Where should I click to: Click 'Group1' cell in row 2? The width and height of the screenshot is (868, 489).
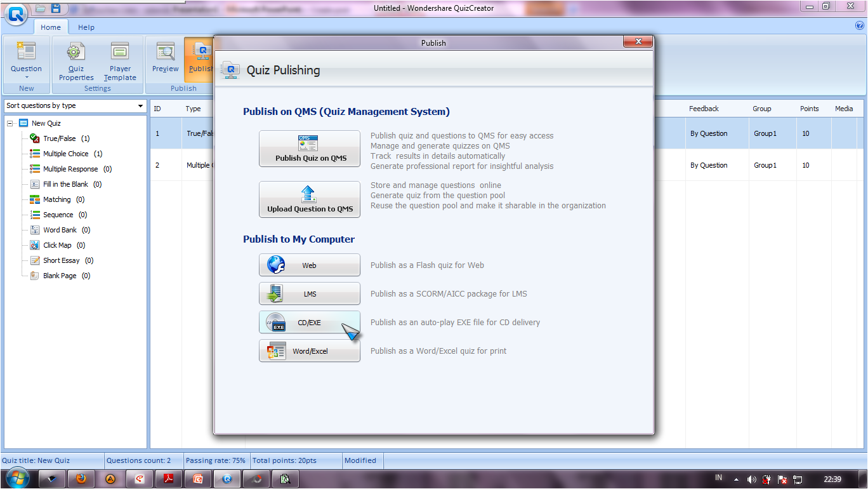[x=765, y=165]
